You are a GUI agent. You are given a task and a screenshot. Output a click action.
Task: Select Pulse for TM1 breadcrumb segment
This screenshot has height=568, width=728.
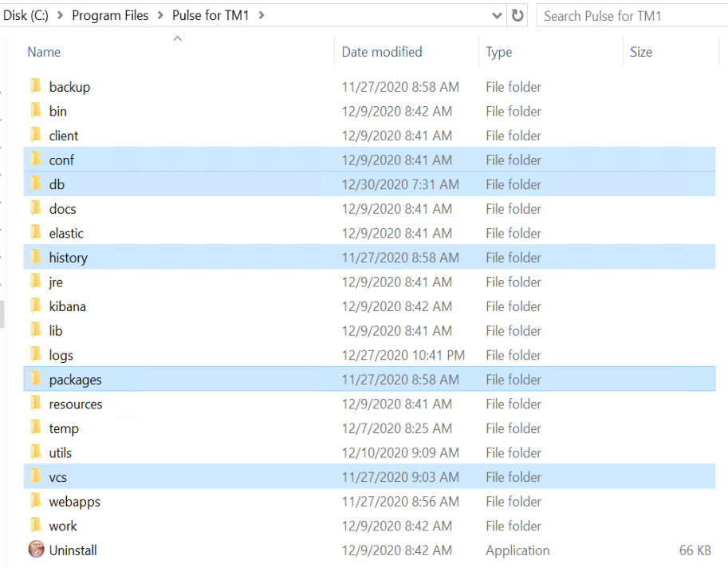(x=211, y=15)
